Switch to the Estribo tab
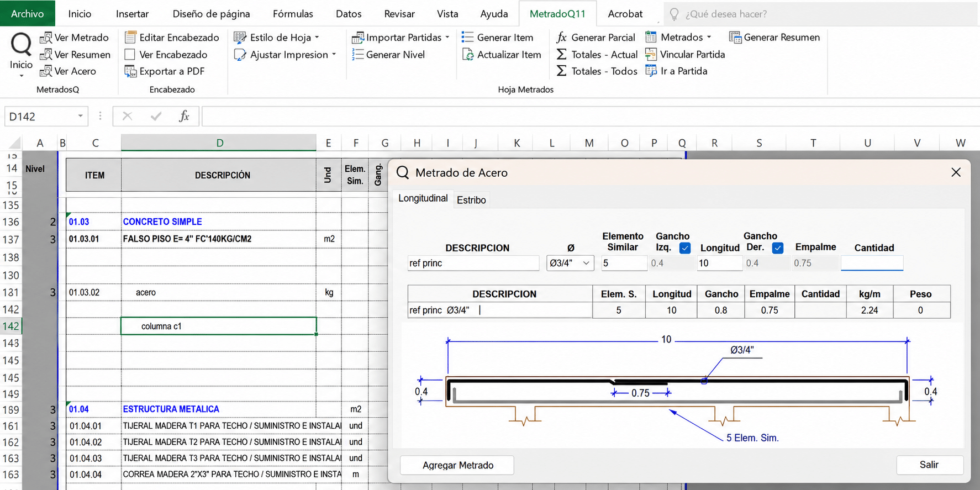Screen dimensions: 980x490 click(471, 200)
